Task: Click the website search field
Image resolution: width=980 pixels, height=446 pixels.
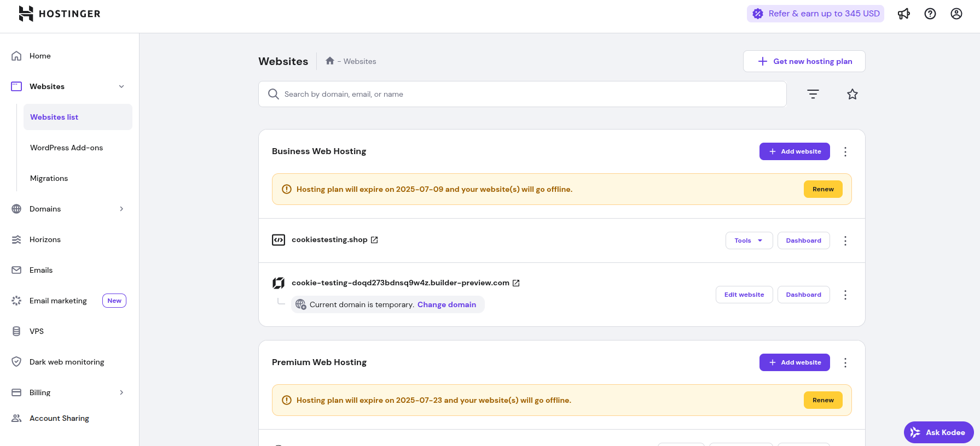Action: tap(522, 94)
